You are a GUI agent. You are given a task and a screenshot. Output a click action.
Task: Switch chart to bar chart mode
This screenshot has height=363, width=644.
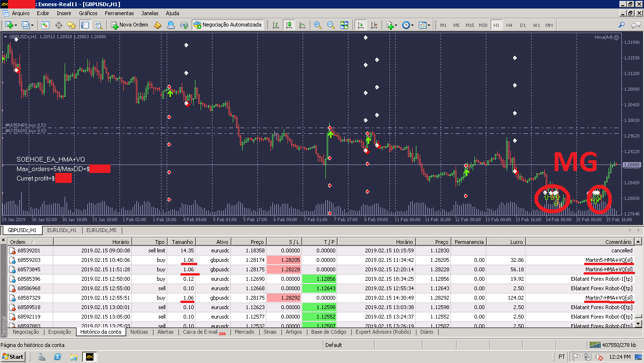[x=276, y=25]
